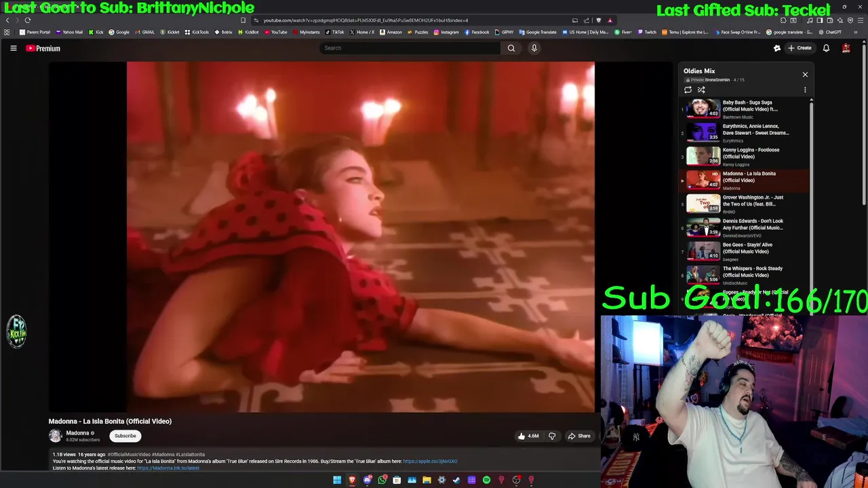Open Parent Portal bookmark
Viewport: 868px width, 488px height.
35,32
